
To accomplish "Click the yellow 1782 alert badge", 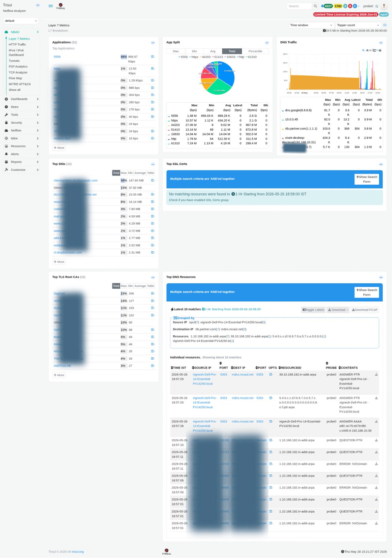I will point(338,6).
